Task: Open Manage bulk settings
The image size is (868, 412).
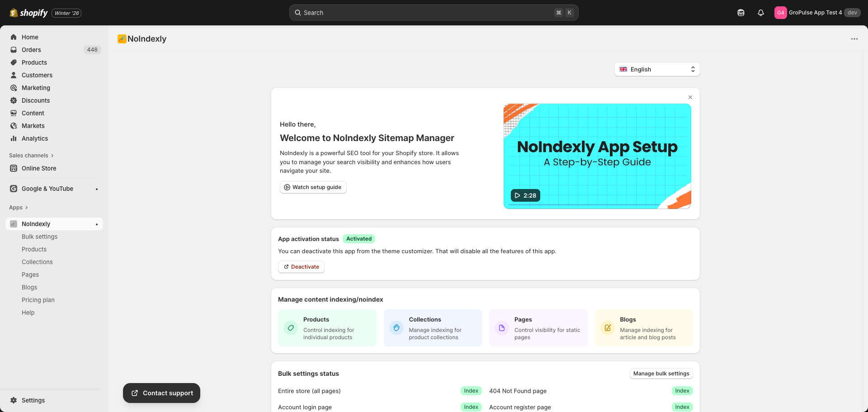Action: pos(660,374)
